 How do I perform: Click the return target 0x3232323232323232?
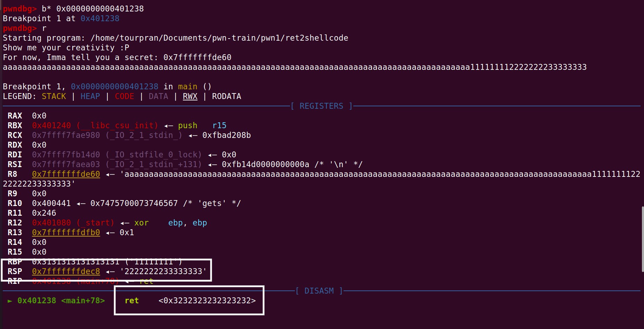coord(207,301)
